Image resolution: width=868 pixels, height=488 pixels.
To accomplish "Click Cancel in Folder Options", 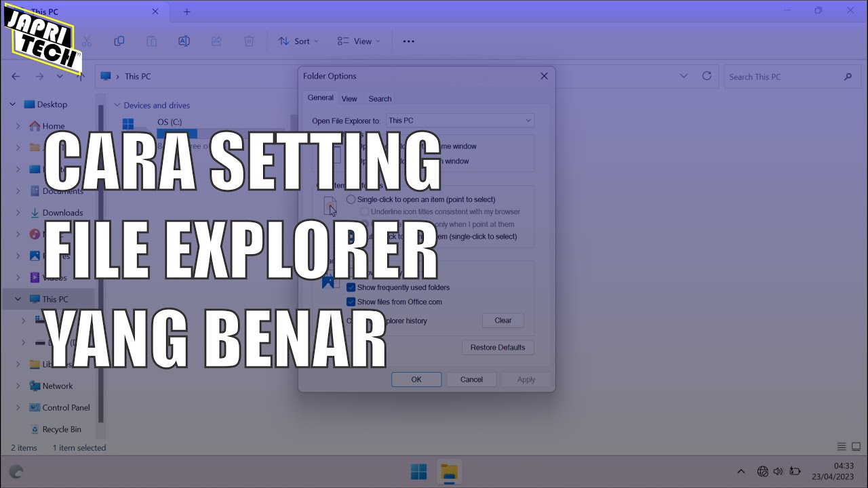I will coord(471,380).
